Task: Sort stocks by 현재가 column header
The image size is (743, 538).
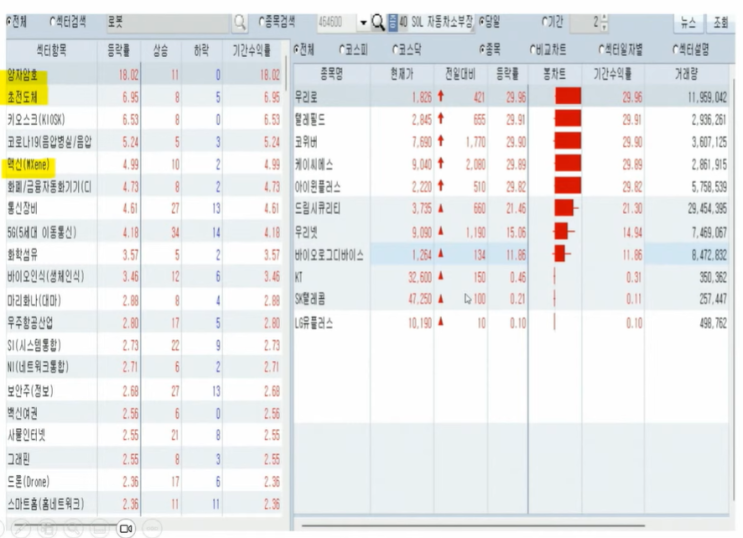Action: coord(402,74)
